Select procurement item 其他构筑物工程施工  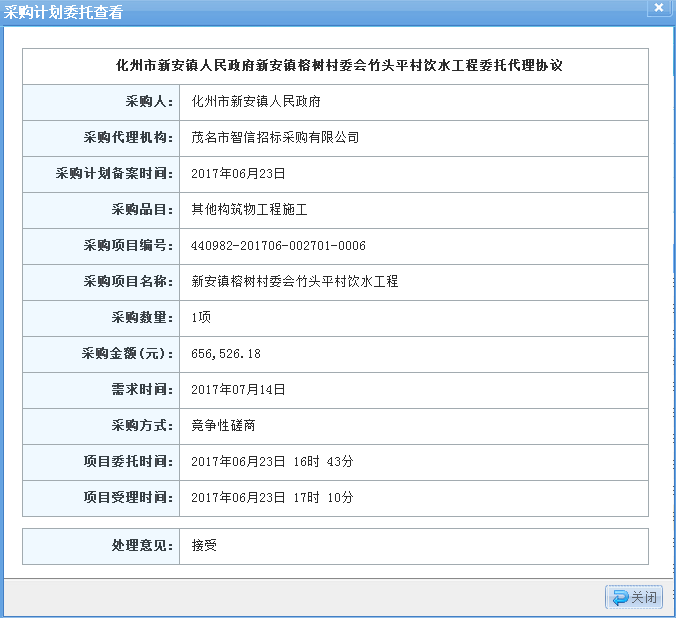(x=249, y=210)
